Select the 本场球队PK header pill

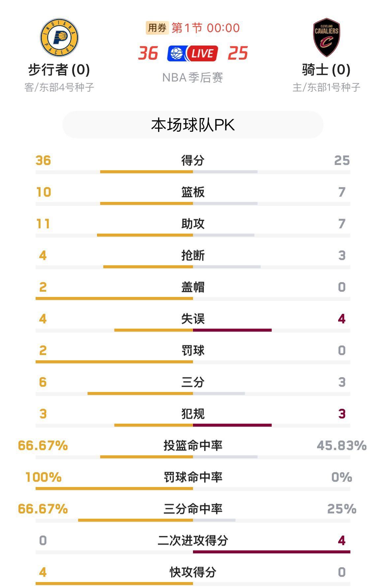coord(193,125)
